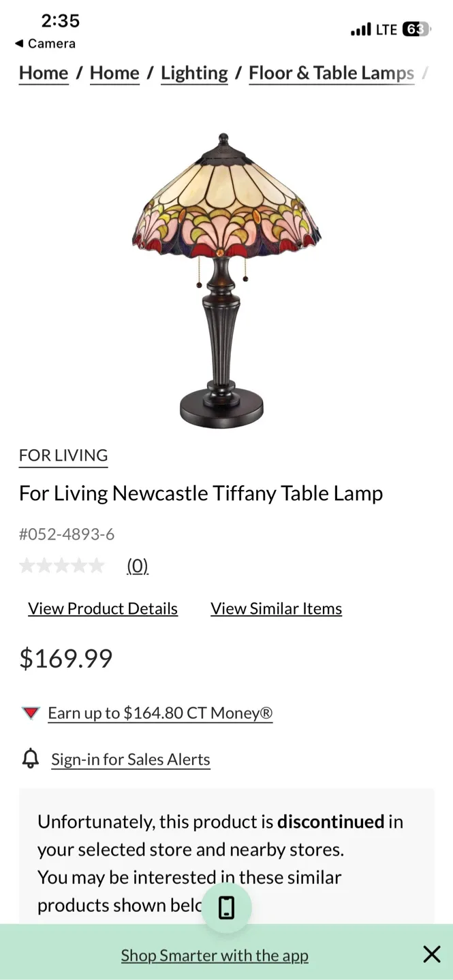Select the bell notification icon

tap(29, 759)
